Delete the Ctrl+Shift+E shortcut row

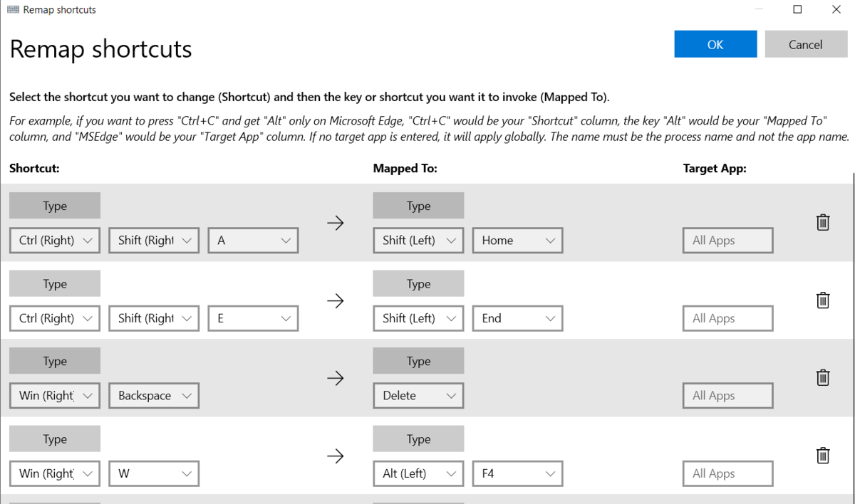[822, 300]
